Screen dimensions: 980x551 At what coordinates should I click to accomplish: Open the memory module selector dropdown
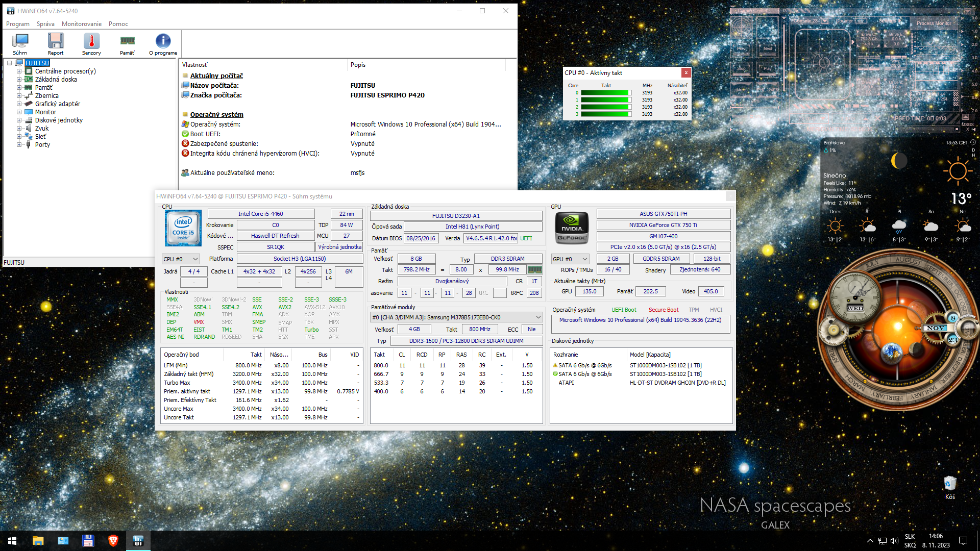point(456,317)
